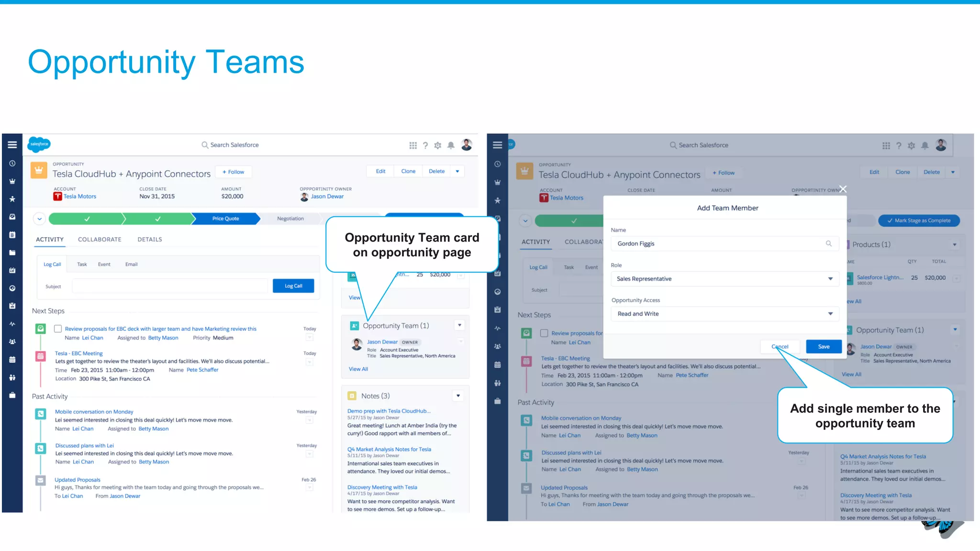Open the Opportunity Team card dropdown in right screenshot

click(x=955, y=329)
